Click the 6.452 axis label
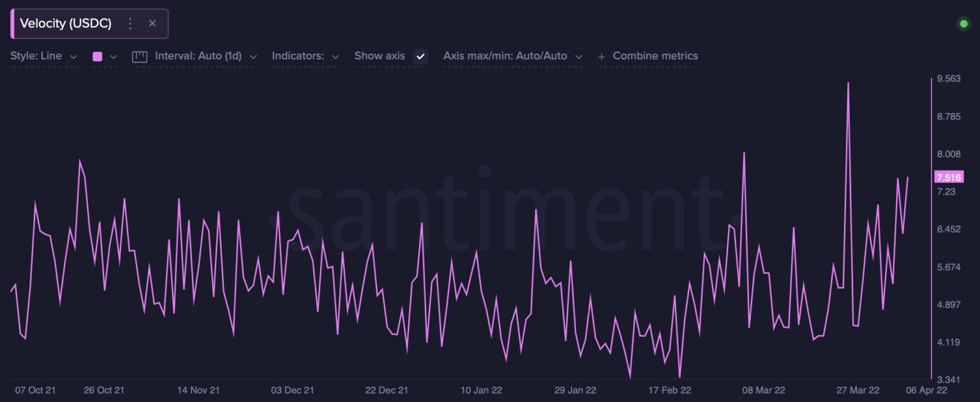 tap(949, 229)
